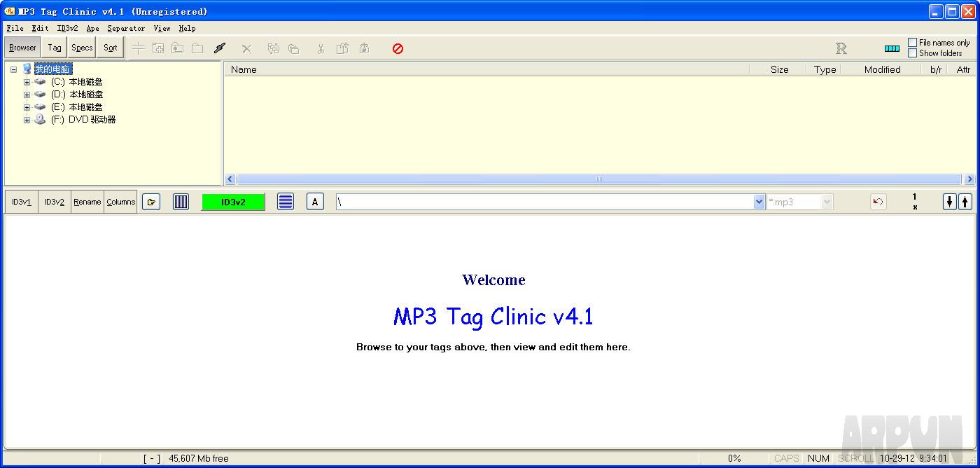Image resolution: width=980 pixels, height=468 pixels.
Task: Enable Show folders checkbox
Action: click(x=913, y=53)
